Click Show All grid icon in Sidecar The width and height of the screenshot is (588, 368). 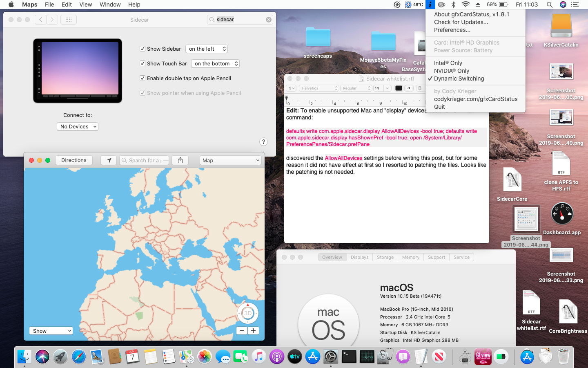[69, 20]
